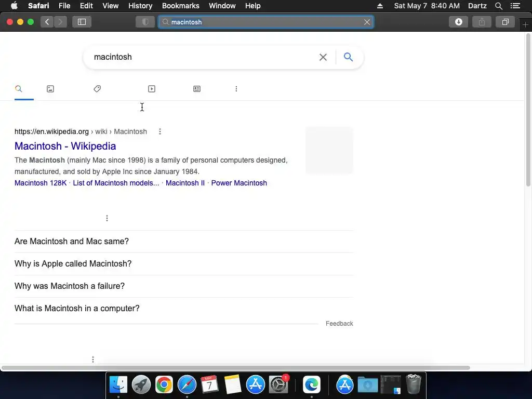Viewport: 532px width, 399px height.
Task: Click the eject icon in menu bar
Action: click(x=380, y=6)
